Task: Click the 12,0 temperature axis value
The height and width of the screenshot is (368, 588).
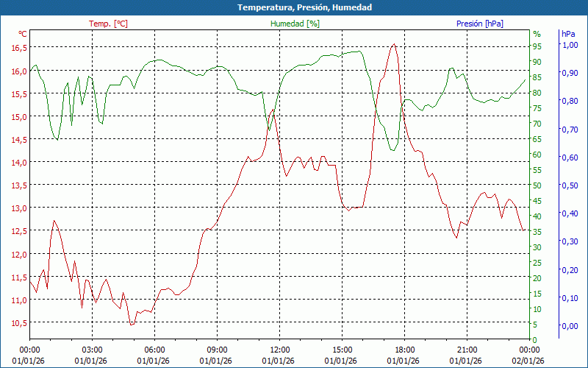Action: coord(19,254)
